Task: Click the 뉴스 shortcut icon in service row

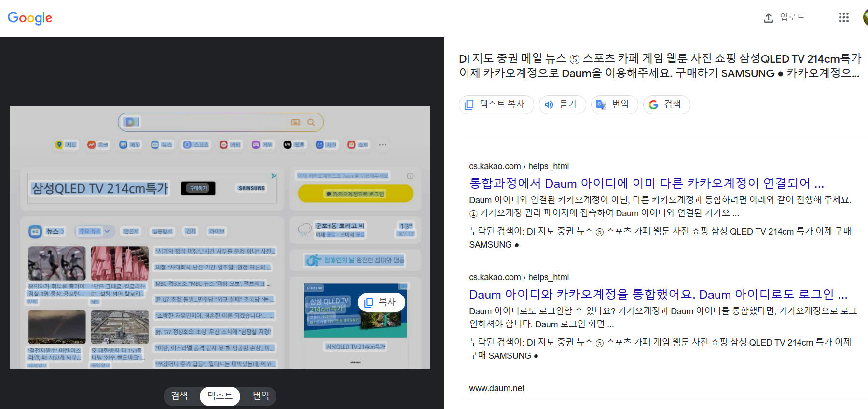Action: [x=155, y=144]
